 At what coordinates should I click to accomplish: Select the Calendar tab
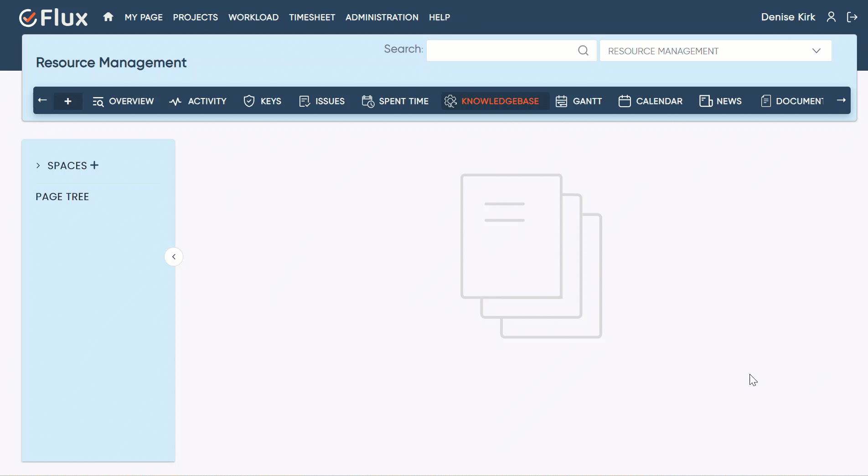pyautogui.click(x=651, y=101)
